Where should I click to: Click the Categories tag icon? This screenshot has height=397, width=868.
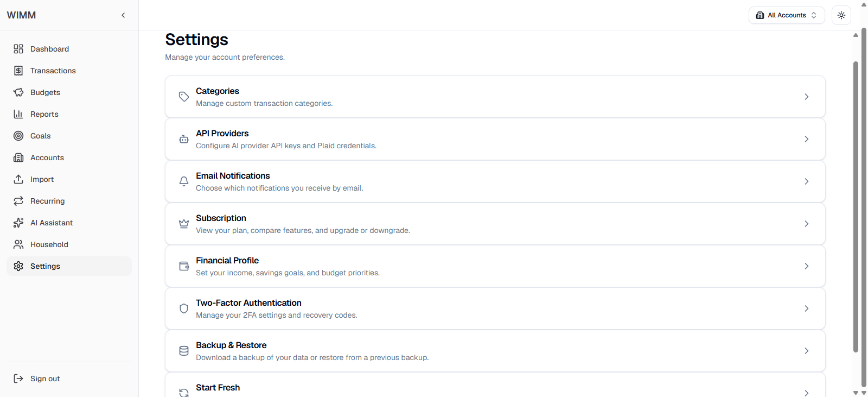pyautogui.click(x=184, y=97)
